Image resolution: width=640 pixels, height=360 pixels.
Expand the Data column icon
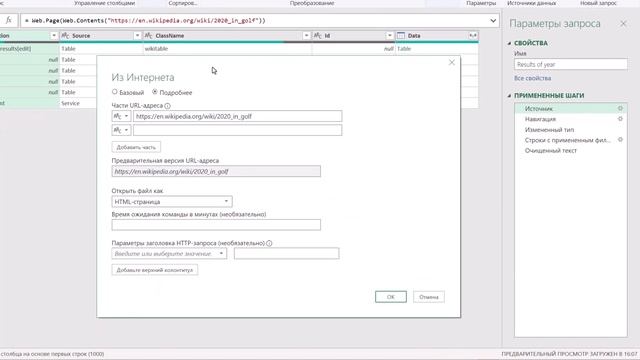(473, 36)
